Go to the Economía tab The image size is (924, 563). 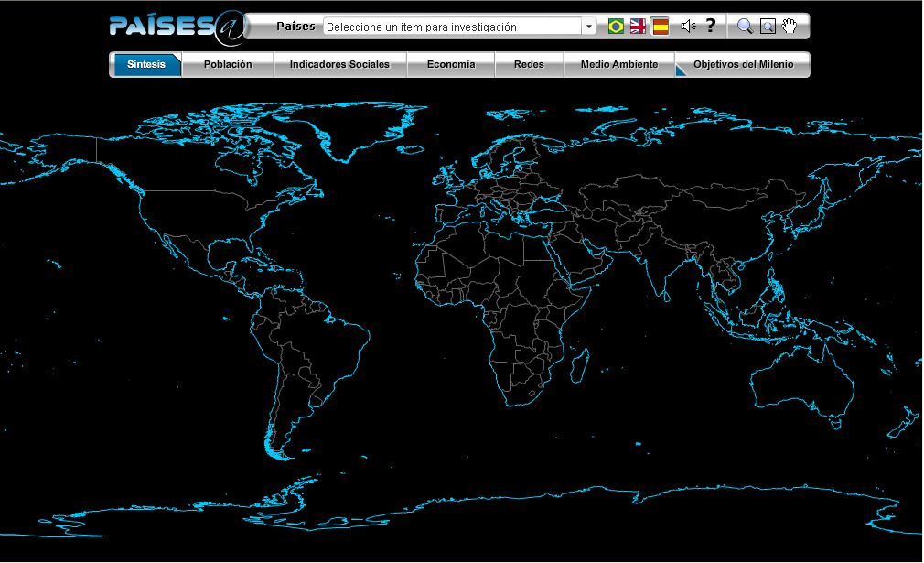451,65
